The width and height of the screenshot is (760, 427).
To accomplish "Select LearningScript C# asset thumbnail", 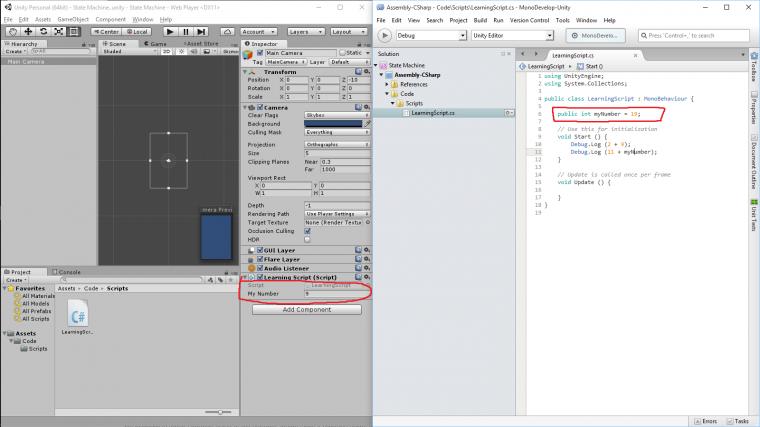I will pyautogui.click(x=78, y=313).
